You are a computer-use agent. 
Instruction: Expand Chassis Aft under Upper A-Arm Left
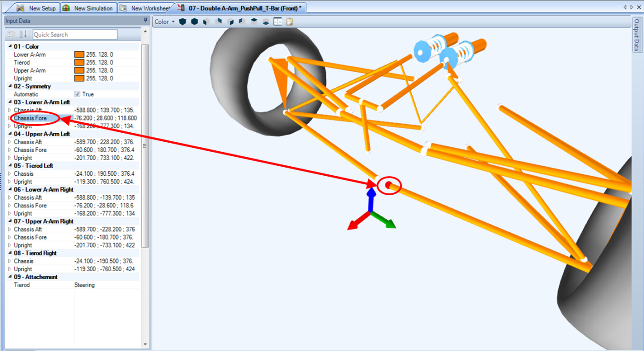(10, 142)
